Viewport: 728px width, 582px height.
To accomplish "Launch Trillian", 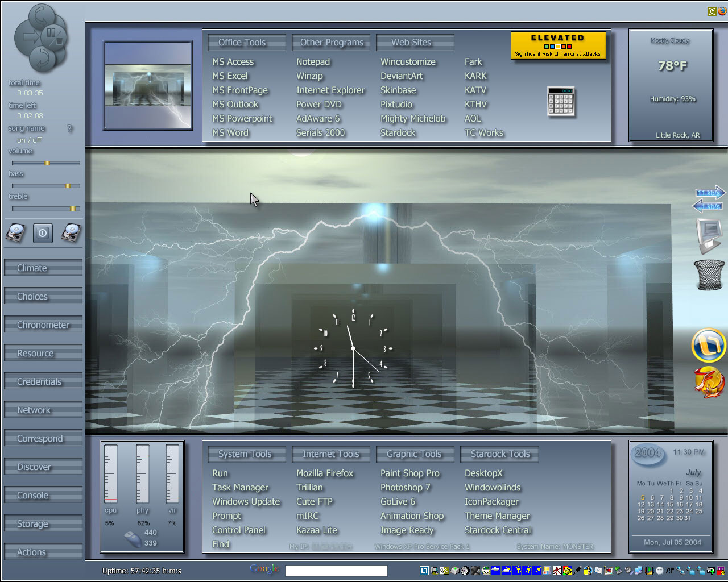I will point(310,488).
